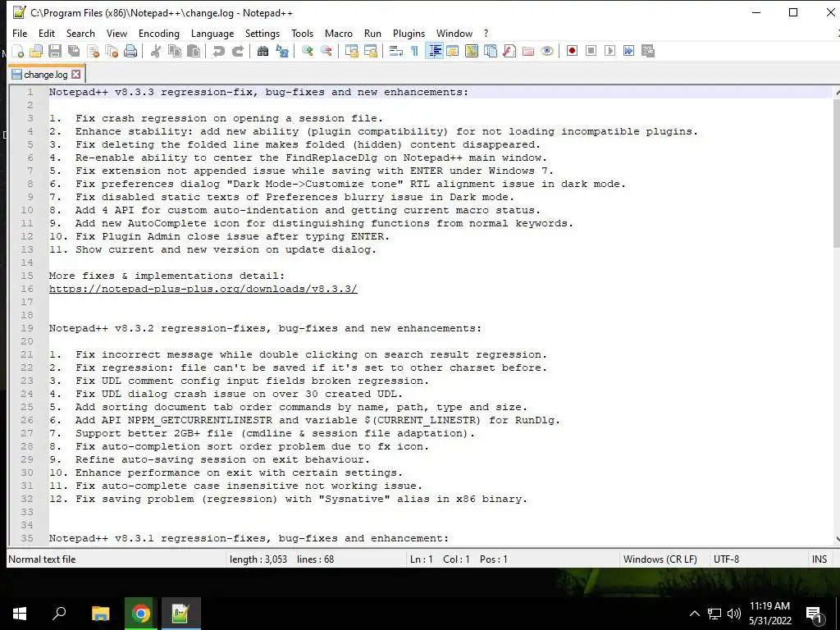Print the document using the printer icon
The width and height of the screenshot is (840, 630).
(130, 51)
